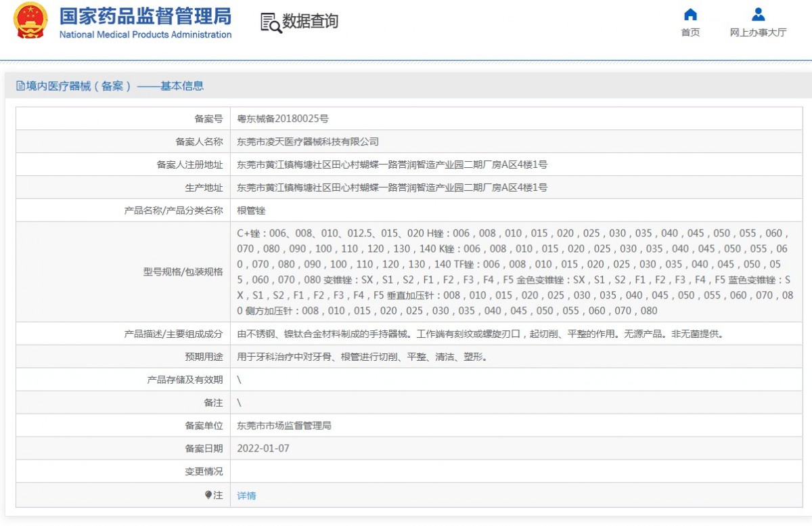Select company name 东莞市凌天医疗器械科技有限公司

tap(308, 141)
